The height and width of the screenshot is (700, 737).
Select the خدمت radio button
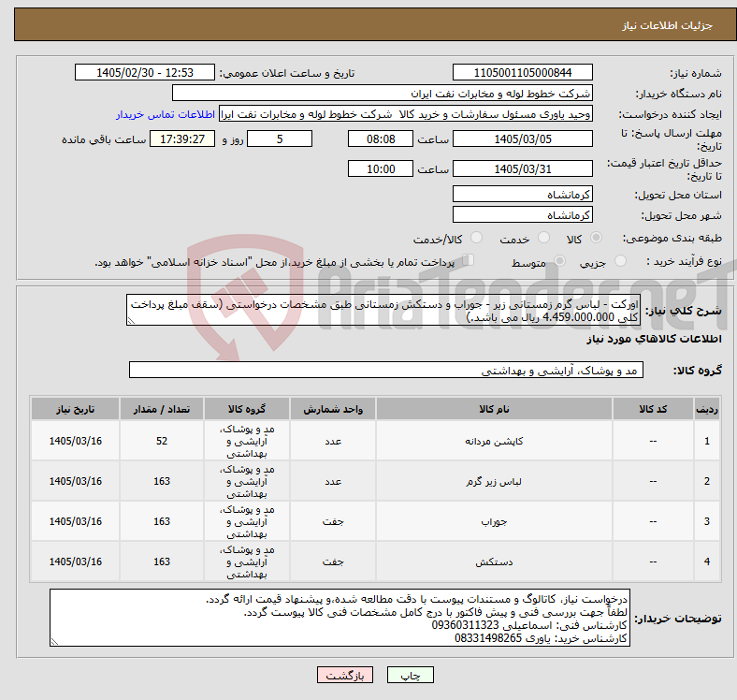pos(543,238)
